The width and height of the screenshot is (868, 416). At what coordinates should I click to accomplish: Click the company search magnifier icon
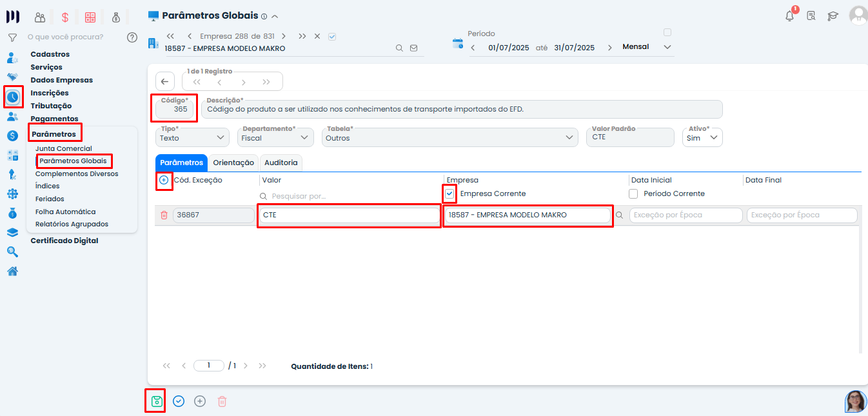[399, 48]
